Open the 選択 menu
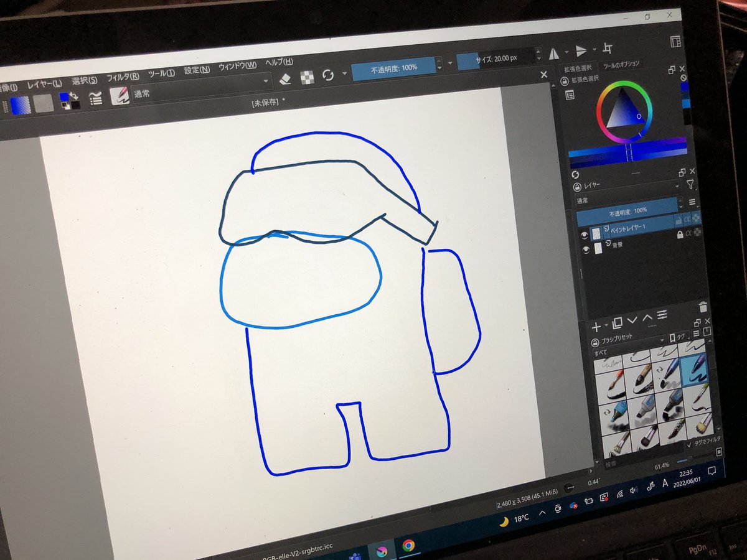 click(x=85, y=81)
